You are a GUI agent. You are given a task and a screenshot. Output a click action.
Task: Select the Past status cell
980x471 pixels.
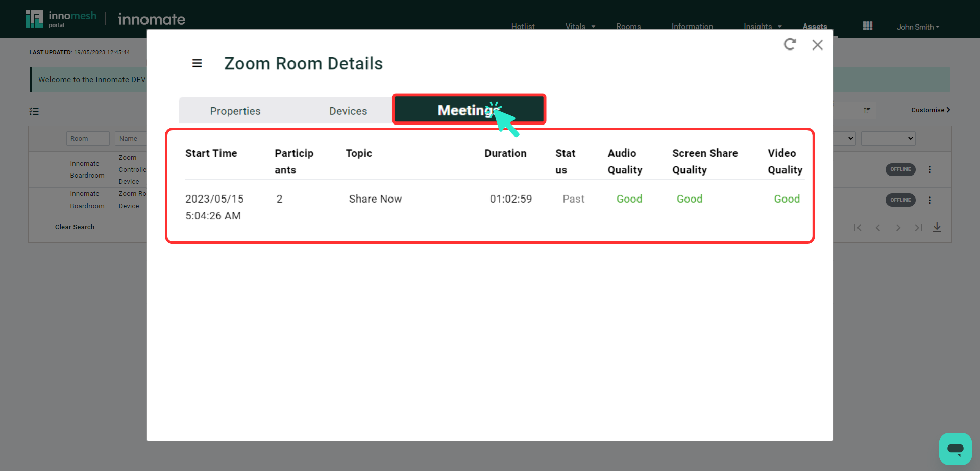coord(573,199)
